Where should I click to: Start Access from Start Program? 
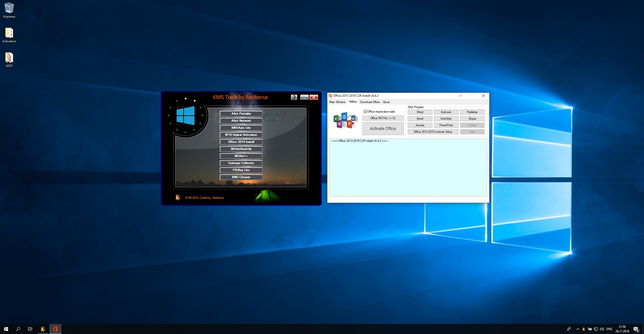[420, 125]
